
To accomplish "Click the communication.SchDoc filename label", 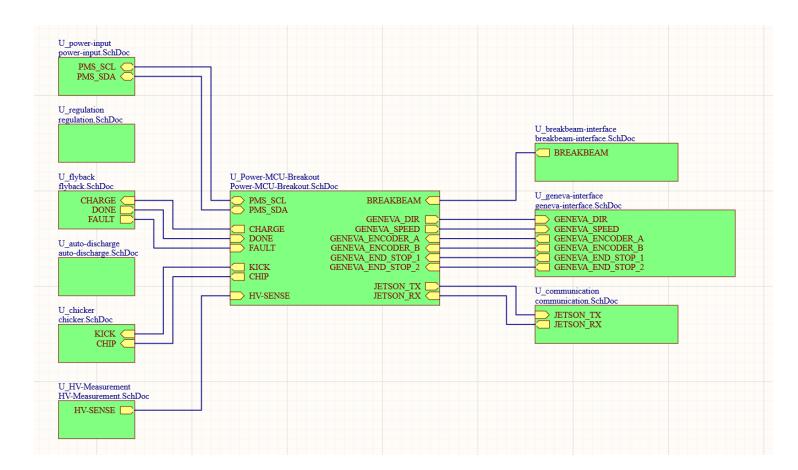I will (x=576, y=301).
